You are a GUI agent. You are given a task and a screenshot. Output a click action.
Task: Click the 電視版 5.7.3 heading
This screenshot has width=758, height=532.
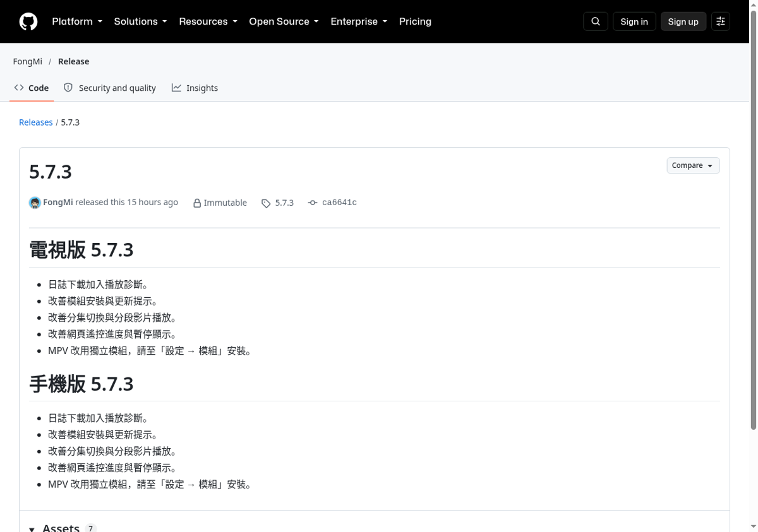coord(81,250)
